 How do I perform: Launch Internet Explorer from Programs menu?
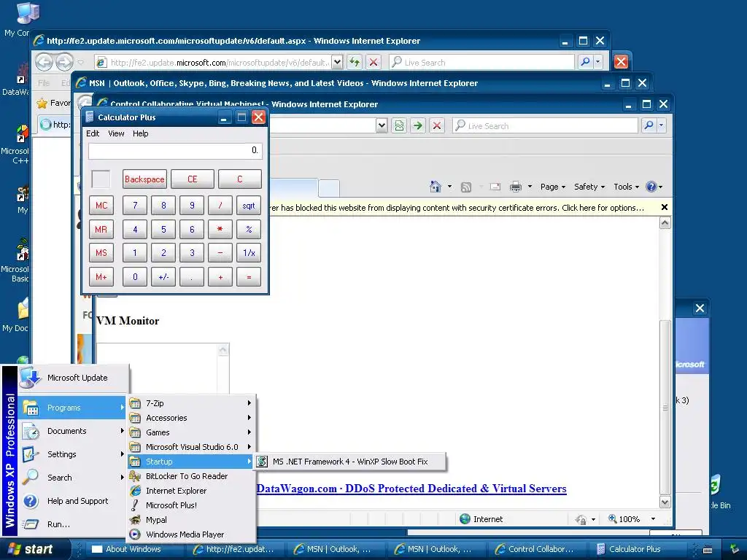(191, 491)
